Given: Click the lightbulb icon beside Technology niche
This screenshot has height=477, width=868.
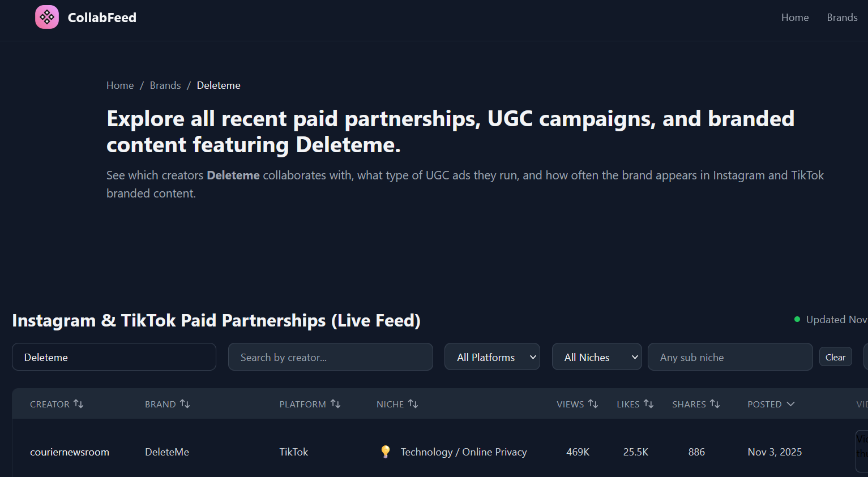Looking at the screenshot, I should 386,452.
